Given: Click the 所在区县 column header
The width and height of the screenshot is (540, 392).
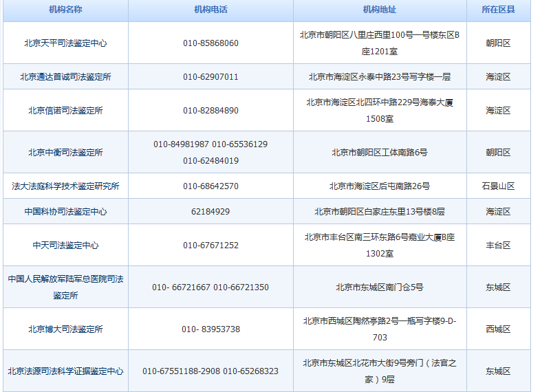Looking at the screenshot, I should (x=498, y=10).
